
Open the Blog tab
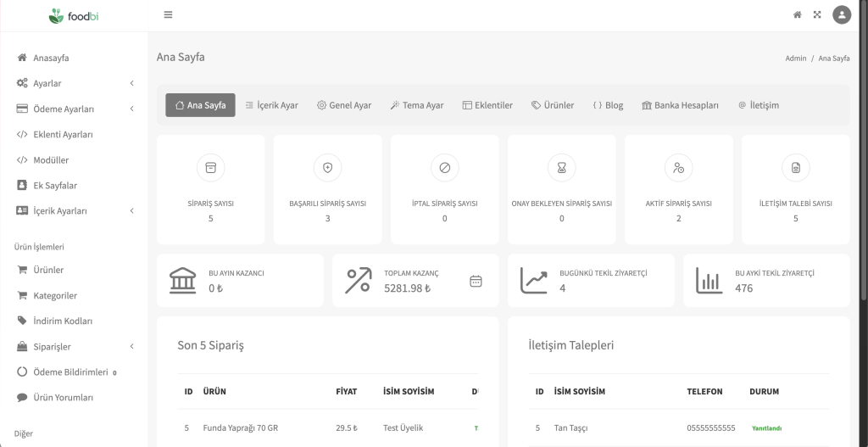608,104
